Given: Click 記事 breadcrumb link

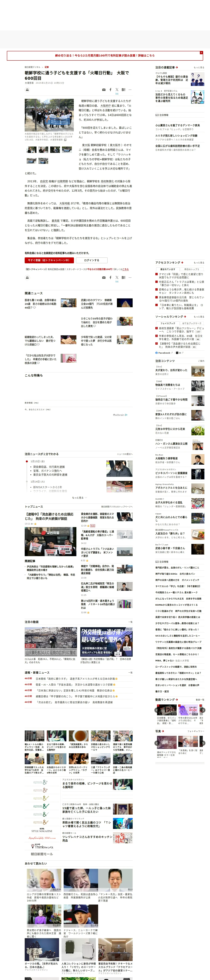Looking at the screenshot, I should tap(47, 67).
